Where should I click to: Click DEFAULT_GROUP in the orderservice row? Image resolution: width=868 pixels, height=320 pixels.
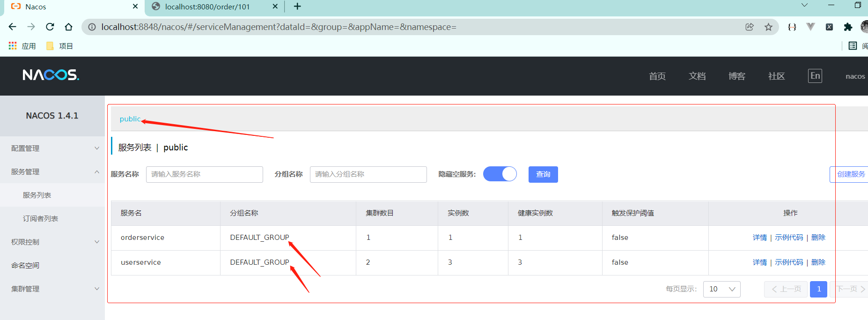point(259,238)
